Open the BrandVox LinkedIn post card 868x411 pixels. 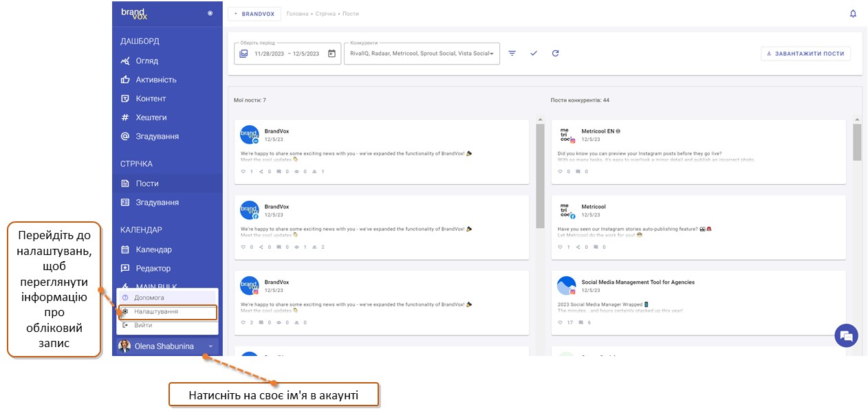pyautogui.click(x=382, y=152)
